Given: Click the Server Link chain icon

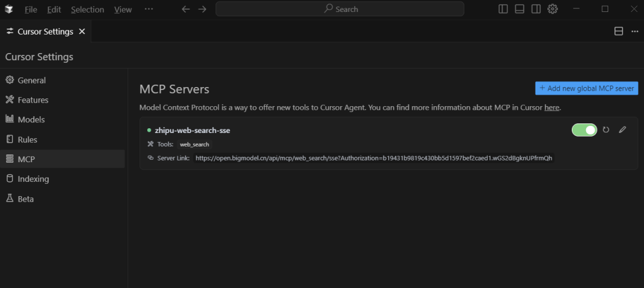Looking at the screenshot, I should tap(150, 158).
